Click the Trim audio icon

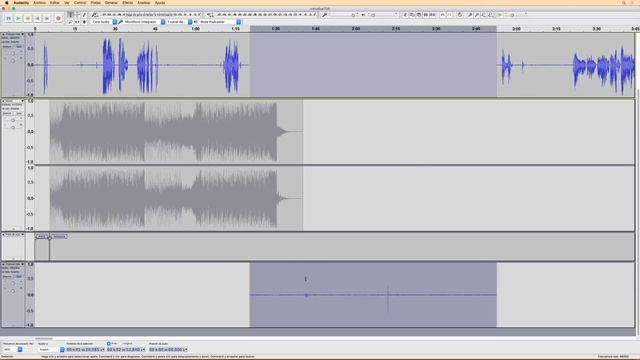click(426, 15)
